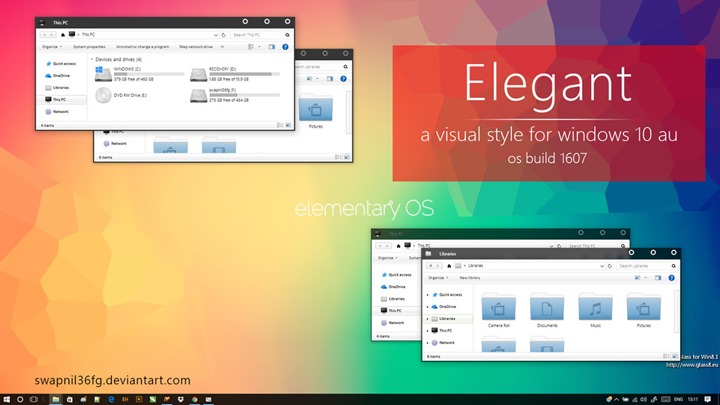The height and width of the screenshot is (405, 720).
Task: Expand OneDrive in lower Libraries tree
Action: click(x=428, y=307)
